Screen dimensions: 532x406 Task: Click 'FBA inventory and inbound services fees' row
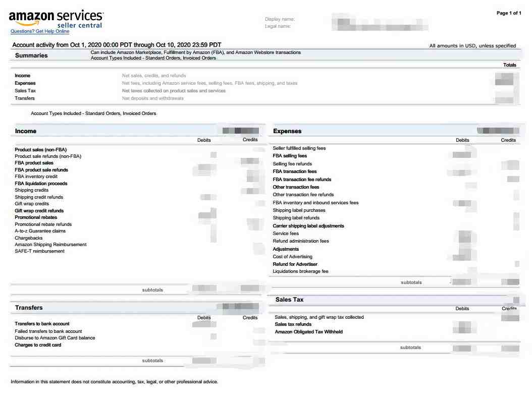pos(315,203)
